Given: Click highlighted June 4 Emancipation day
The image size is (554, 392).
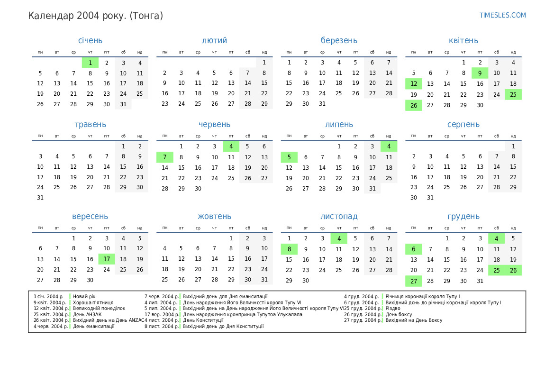Looking at the screenshot, I should [x=231, y=146].
